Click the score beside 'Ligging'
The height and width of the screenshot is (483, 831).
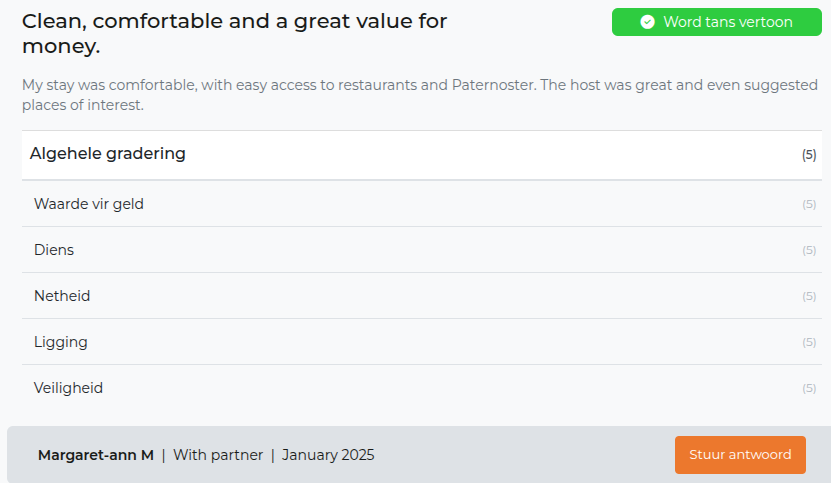click(x=809, y=343)
